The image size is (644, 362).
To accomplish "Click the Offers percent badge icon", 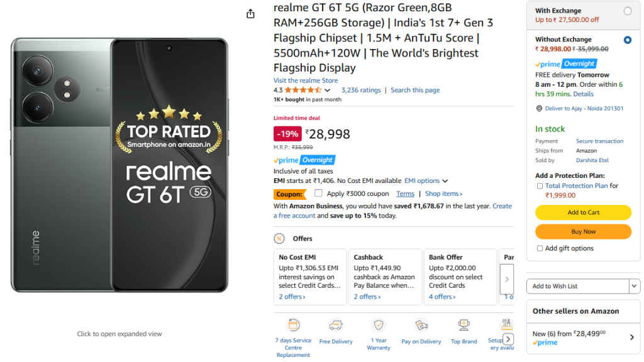I will pos(279,238).
